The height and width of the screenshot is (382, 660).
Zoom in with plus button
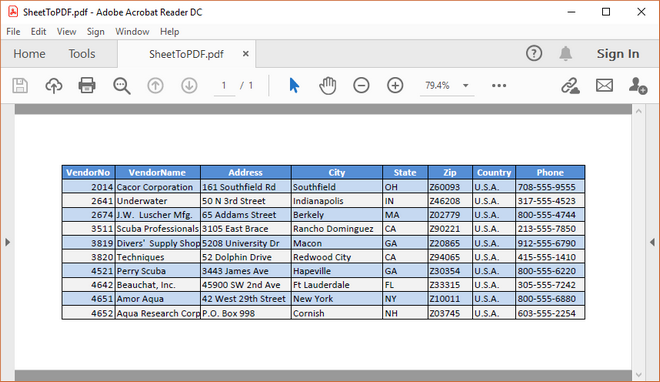395,85
